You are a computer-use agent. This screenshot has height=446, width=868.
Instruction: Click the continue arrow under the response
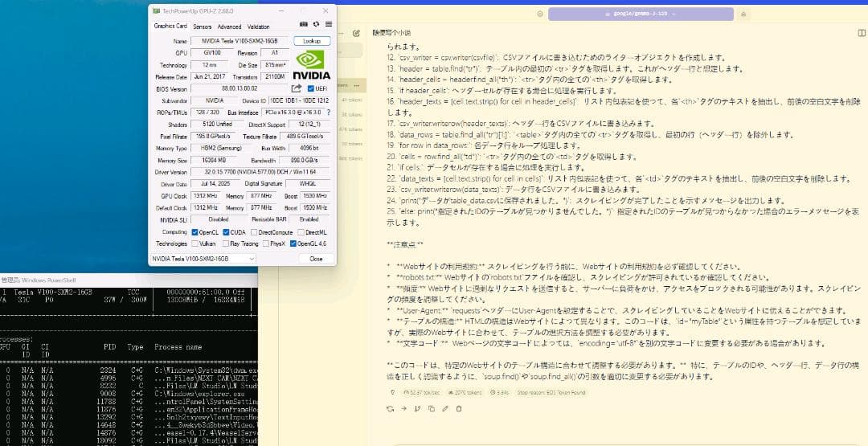(x=404, y=408)
